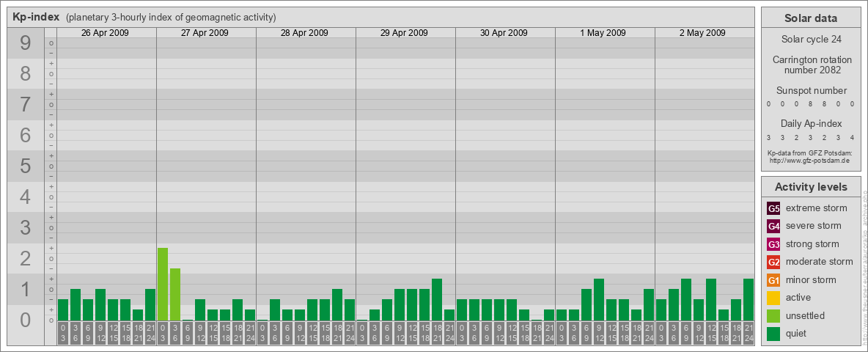
Task: Click the Kp scale number 2
Action: (26, 258)
